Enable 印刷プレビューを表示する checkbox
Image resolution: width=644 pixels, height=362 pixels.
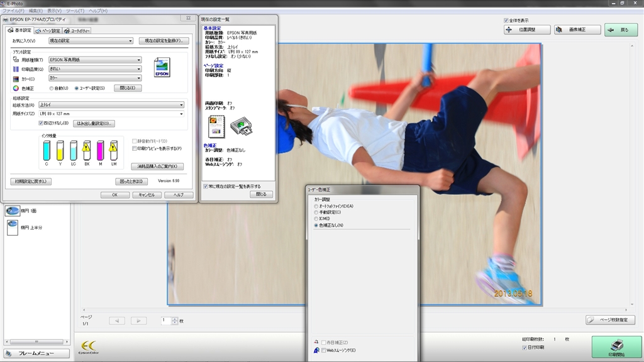[133, 148]
